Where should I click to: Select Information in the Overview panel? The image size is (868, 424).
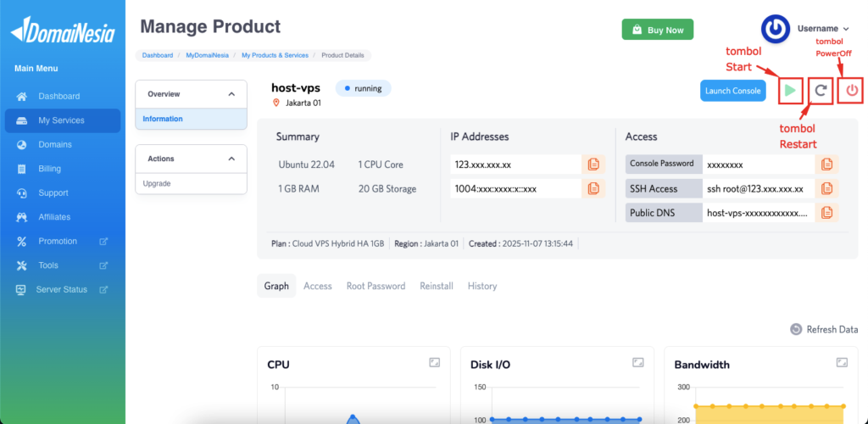[x=191, y=119]
